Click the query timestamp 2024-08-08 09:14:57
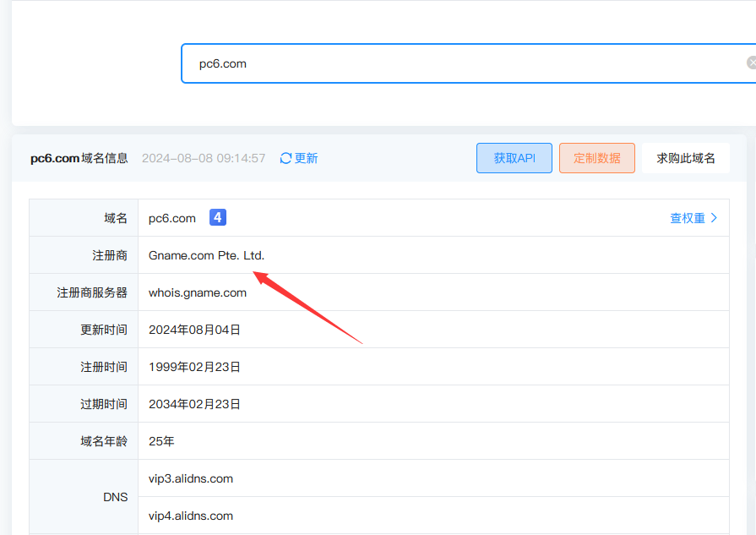756x535 pixels. (x=204, y=158)
